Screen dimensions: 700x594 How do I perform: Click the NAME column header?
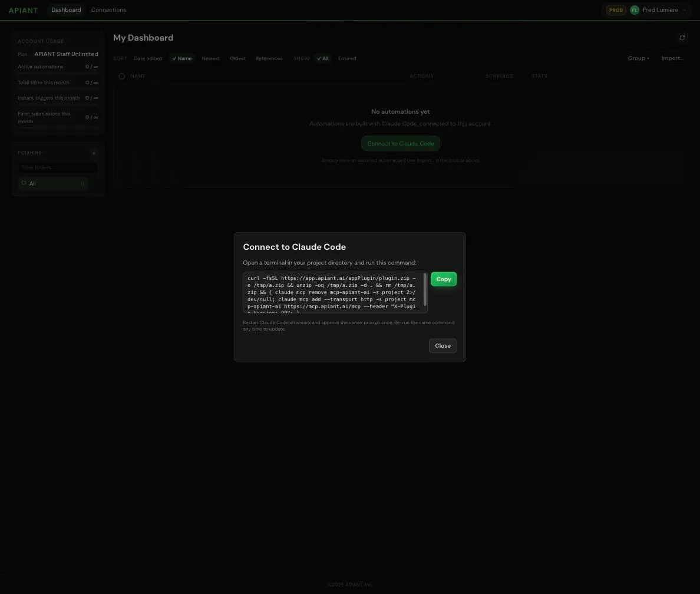138,77
